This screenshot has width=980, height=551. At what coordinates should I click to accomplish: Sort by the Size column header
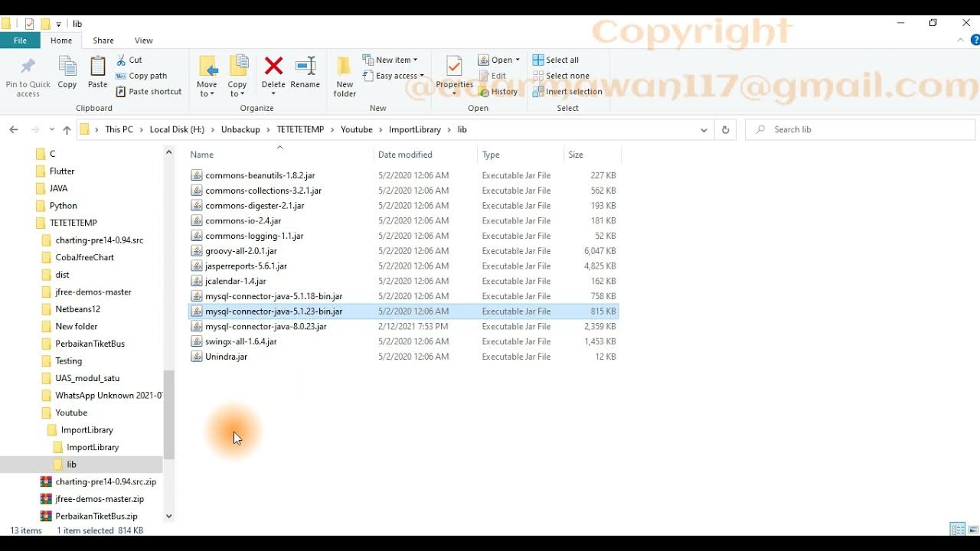[x=592, y=155]
